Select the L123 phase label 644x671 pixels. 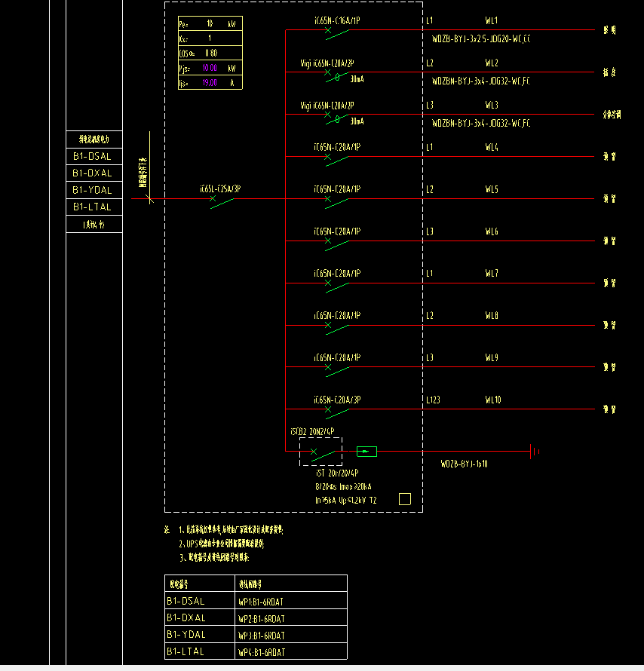[433, 400]
